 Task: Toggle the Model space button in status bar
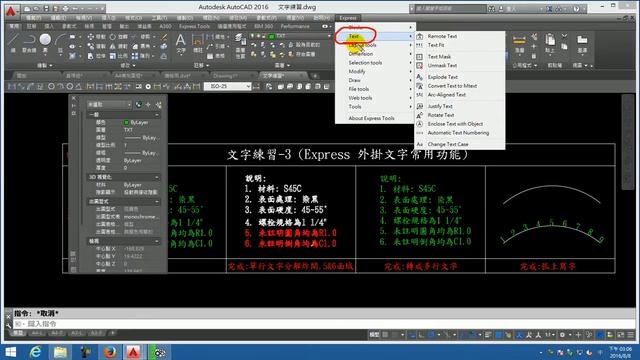point(374,335)
